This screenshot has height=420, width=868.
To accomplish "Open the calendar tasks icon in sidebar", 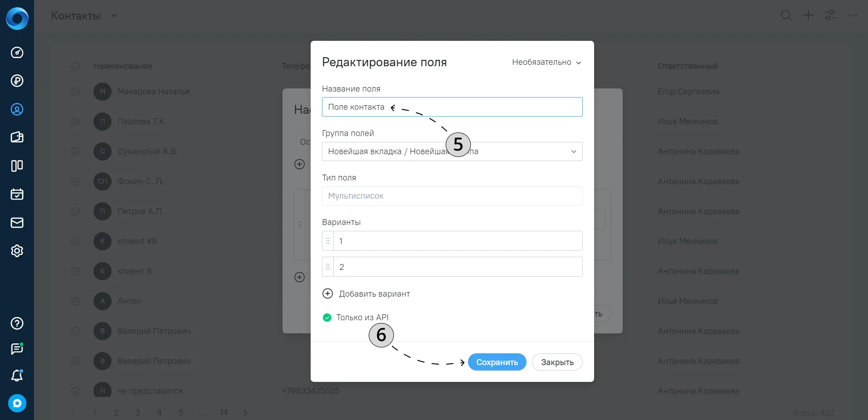I will click(17, 194).
